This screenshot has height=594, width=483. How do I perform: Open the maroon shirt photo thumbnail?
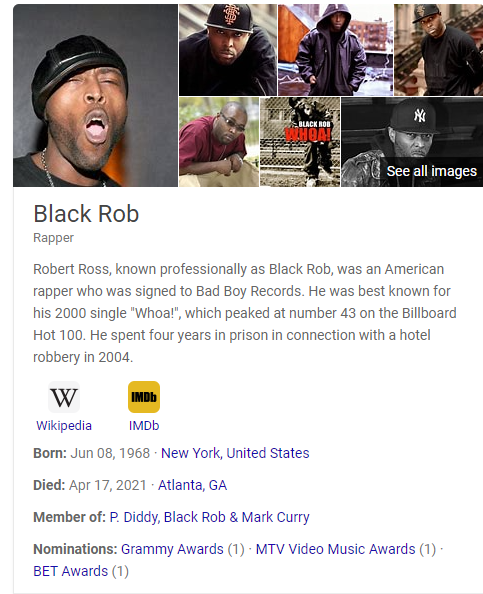point(219,142)
